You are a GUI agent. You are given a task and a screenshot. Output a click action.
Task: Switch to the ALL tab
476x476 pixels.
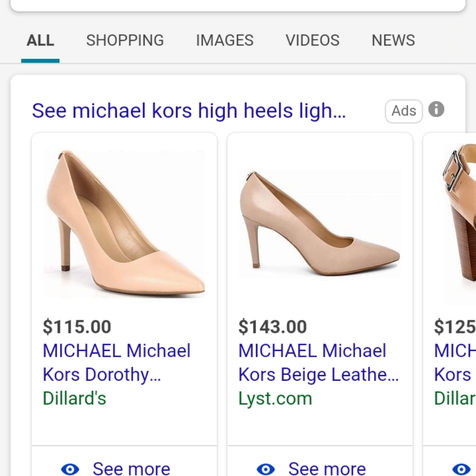[40, 40]
